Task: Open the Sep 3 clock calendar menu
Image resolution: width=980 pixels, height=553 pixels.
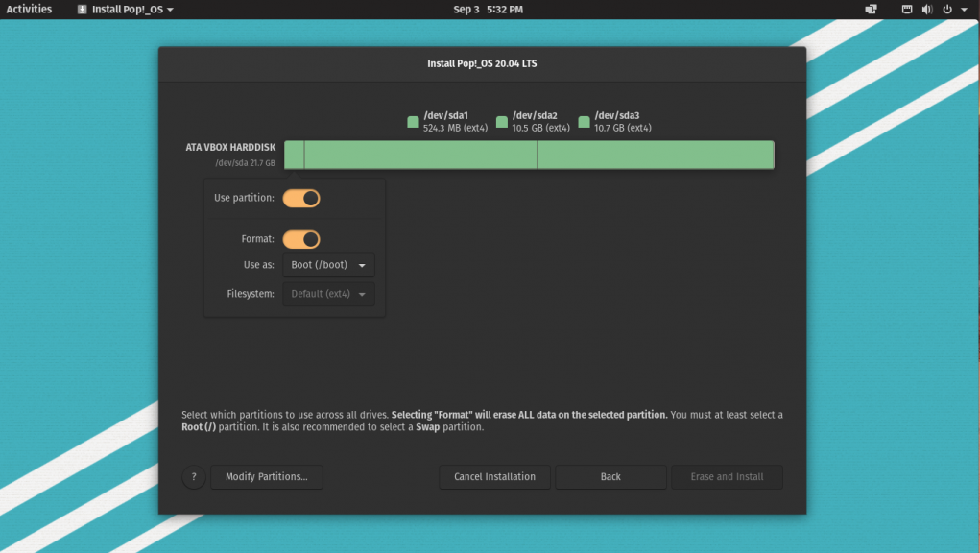Action: pyautogui.click(x=488, y=10)
